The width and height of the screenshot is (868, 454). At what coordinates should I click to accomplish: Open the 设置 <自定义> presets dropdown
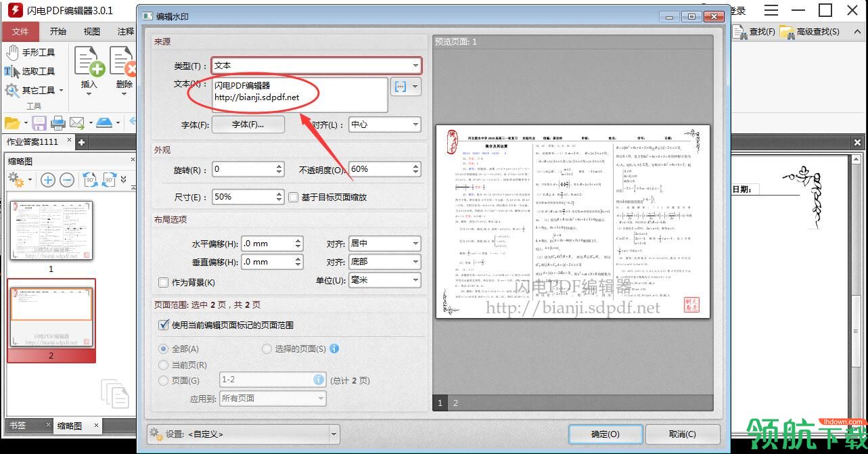[x=243, y=434]
